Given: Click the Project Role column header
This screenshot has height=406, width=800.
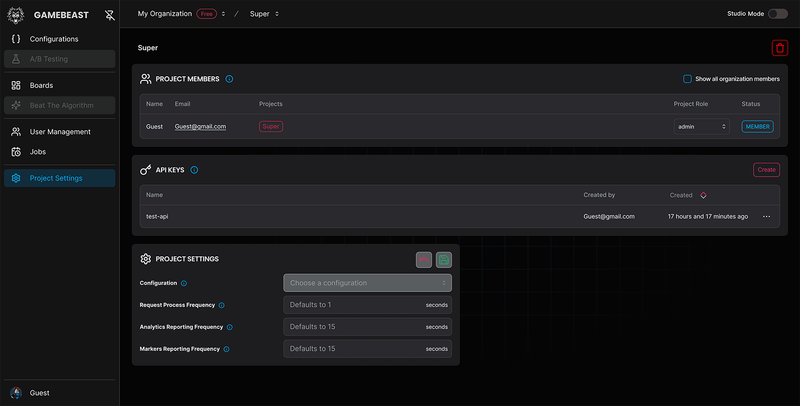Looking at the screenshot, I should pyautogui.click(x=690, y=104).
